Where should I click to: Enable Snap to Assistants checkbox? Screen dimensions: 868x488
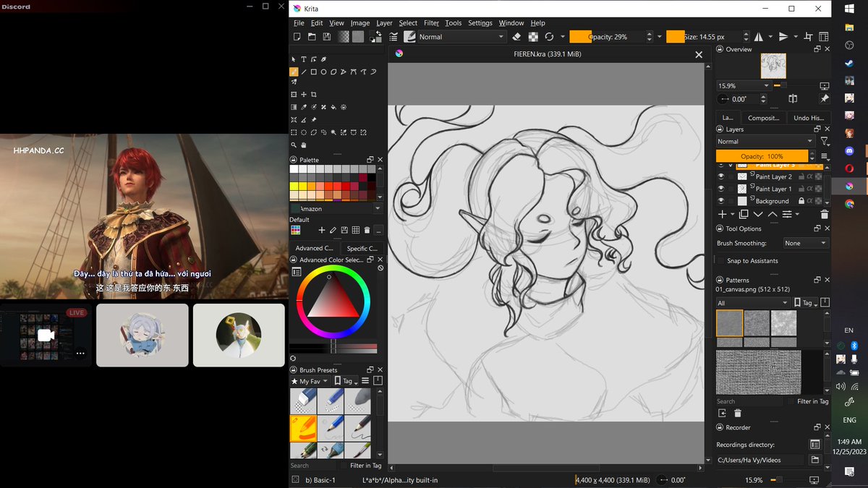(x=720, y=260)
